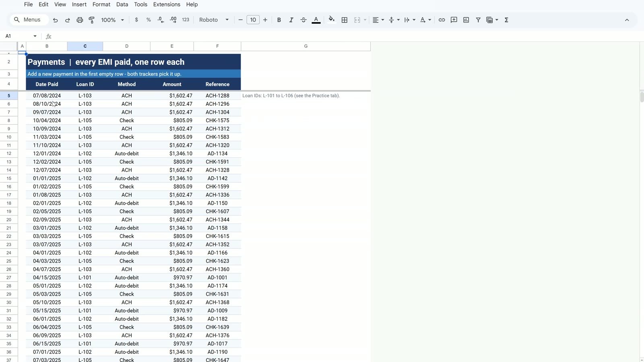This screenshot has height=362, width=644.
Task: Open text wrapping dropdown
Action: 409,20
